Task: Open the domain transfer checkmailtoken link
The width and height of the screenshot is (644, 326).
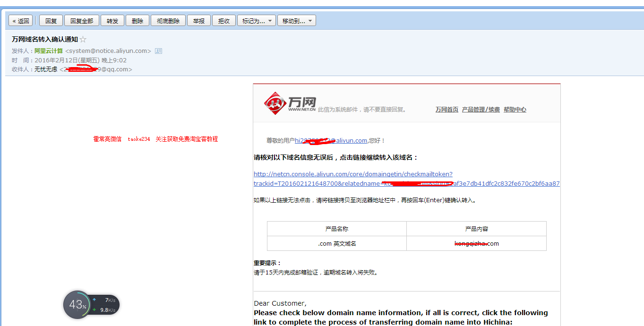Action: (x=353, y=174)
